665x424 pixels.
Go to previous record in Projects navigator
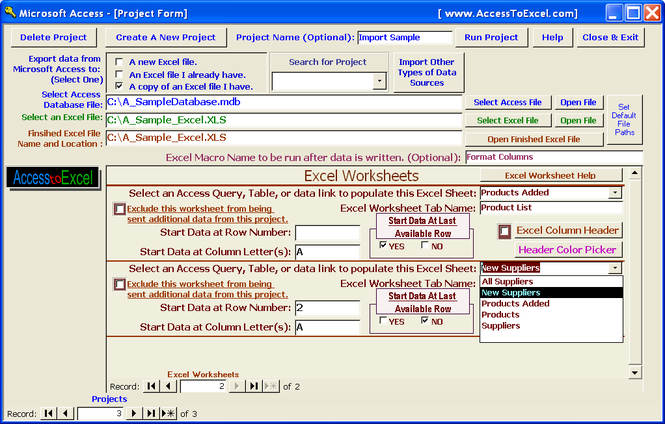[65, 413]
